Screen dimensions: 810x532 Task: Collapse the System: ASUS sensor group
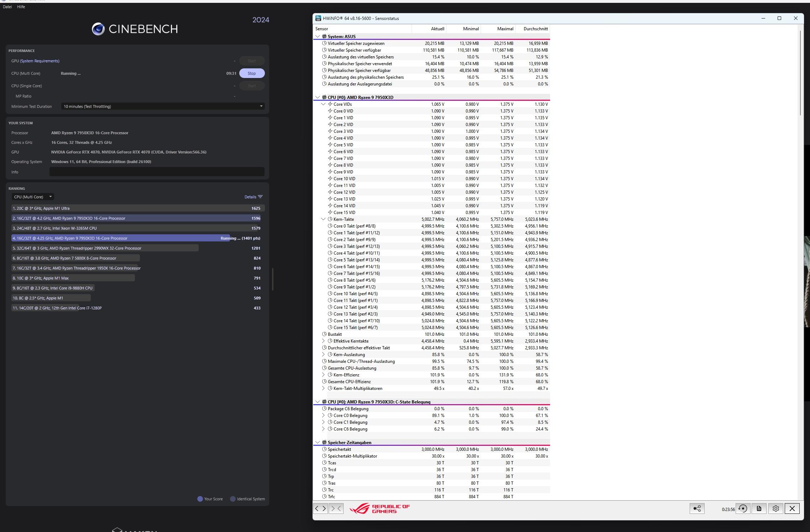[318, 36]
